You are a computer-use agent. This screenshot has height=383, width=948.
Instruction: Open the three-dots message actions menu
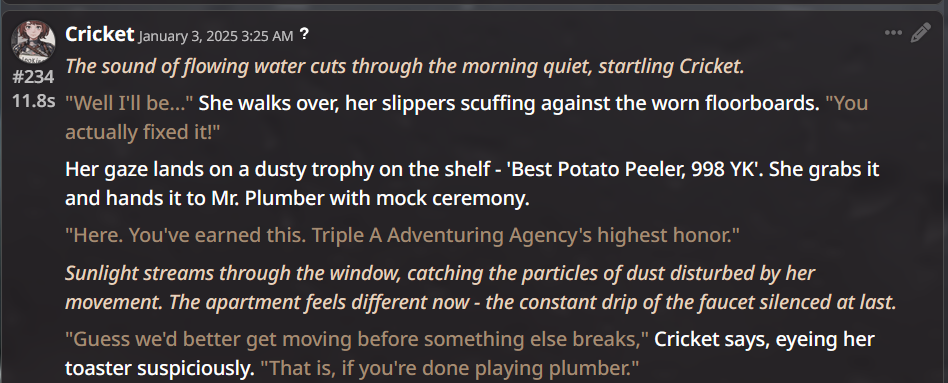[893, 33]
